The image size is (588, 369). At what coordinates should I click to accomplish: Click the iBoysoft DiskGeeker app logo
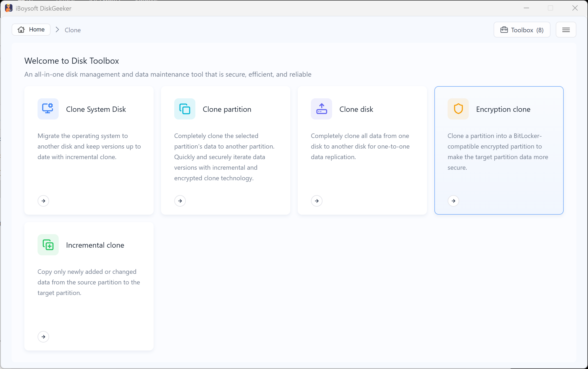(x=9, y=8)
